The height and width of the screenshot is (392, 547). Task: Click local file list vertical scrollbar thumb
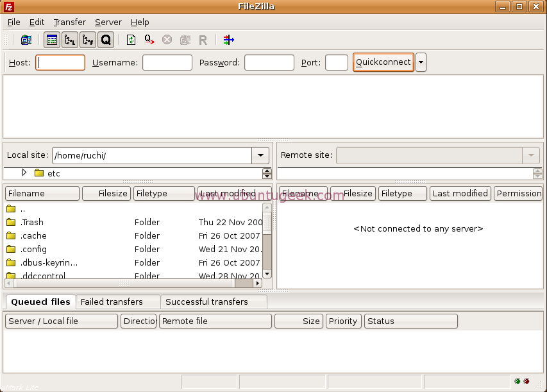pyautogui.click(x=267, y=224)
